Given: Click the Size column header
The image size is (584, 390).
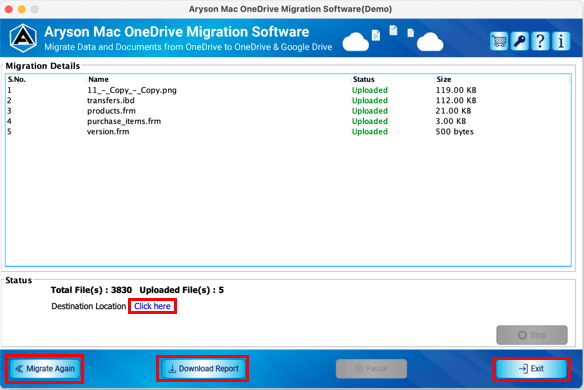Looking at the screenshot, I should tap(444, 79).
